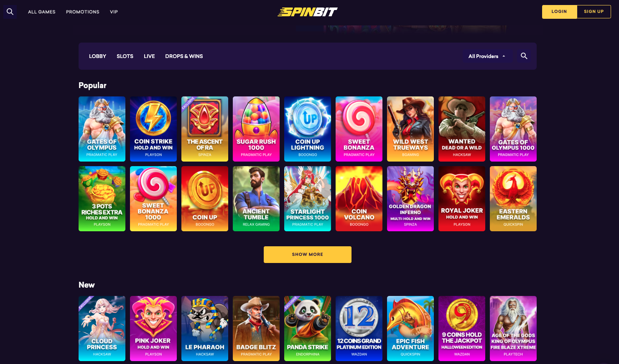This screenshot has width=619, height=364.
Task: Show more popular games
Action: coord(308,255)
